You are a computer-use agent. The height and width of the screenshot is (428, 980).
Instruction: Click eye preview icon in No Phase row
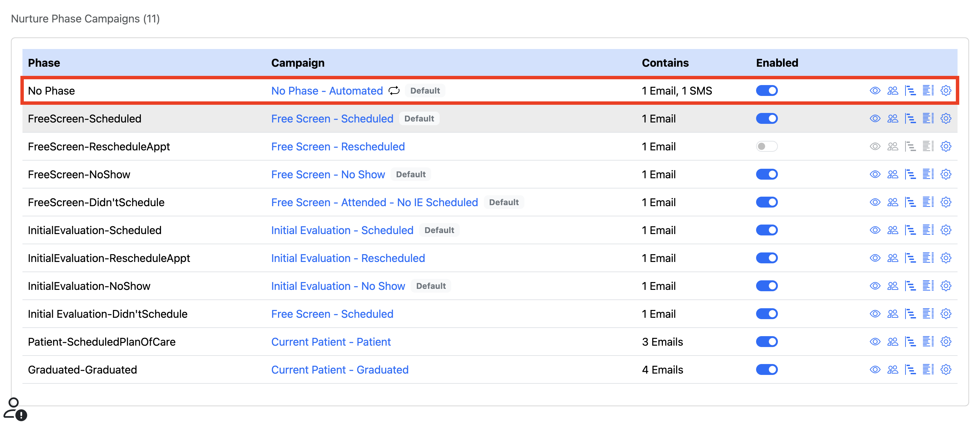[x=875, y=90]
